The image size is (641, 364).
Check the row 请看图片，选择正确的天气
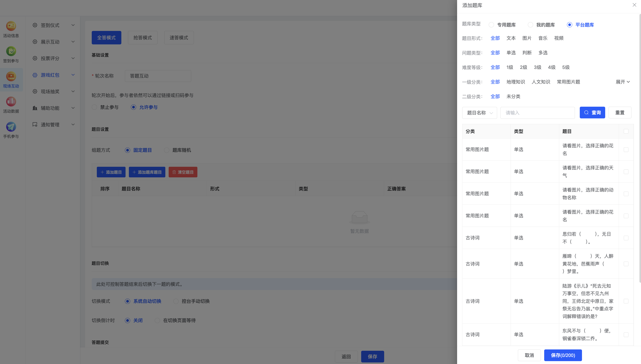pyautogui.click(x=626, y=172)
